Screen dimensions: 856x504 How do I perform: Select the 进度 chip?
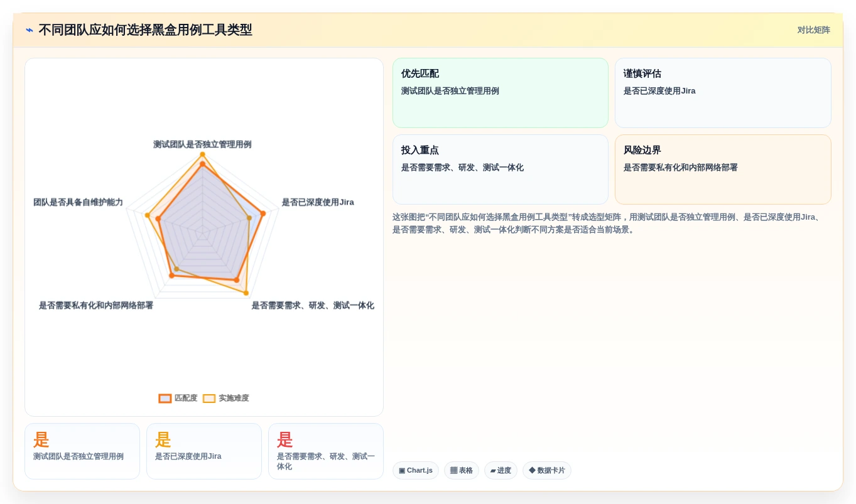(501, 471)
